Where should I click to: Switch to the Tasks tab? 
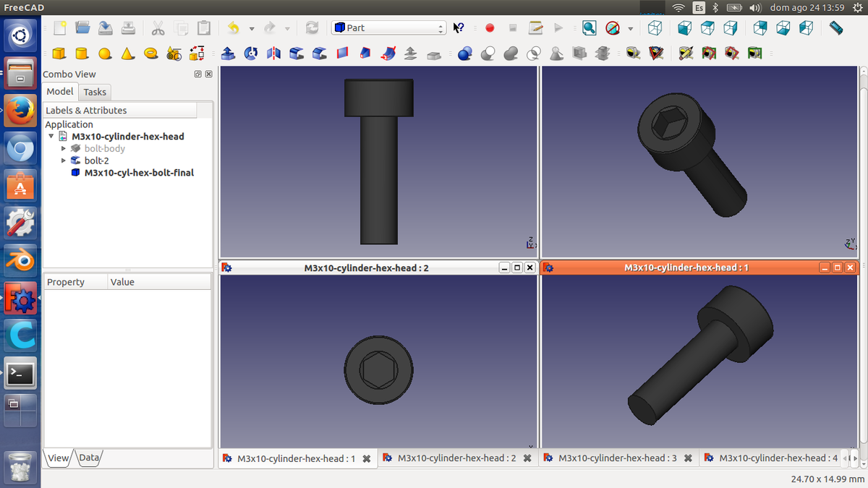(95, 92)
